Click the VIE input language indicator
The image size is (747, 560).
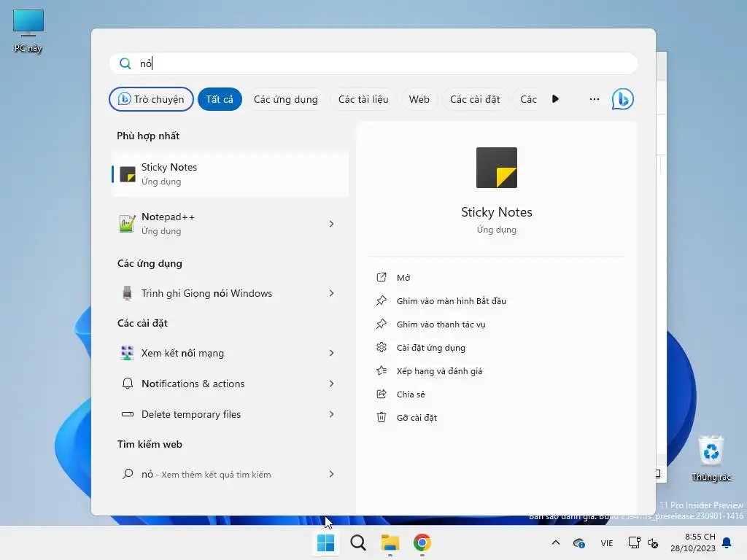click(x=606, y=542)
